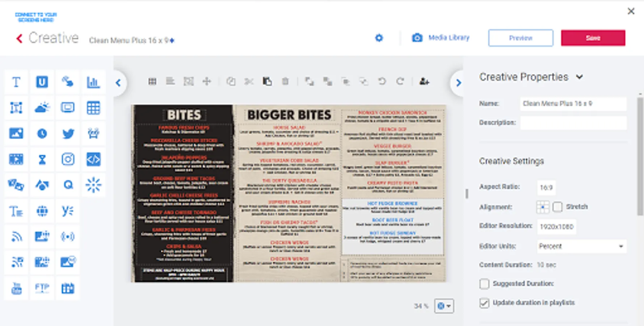Open the Weather widget tool

pyautogui.click(x=42, y=107)
